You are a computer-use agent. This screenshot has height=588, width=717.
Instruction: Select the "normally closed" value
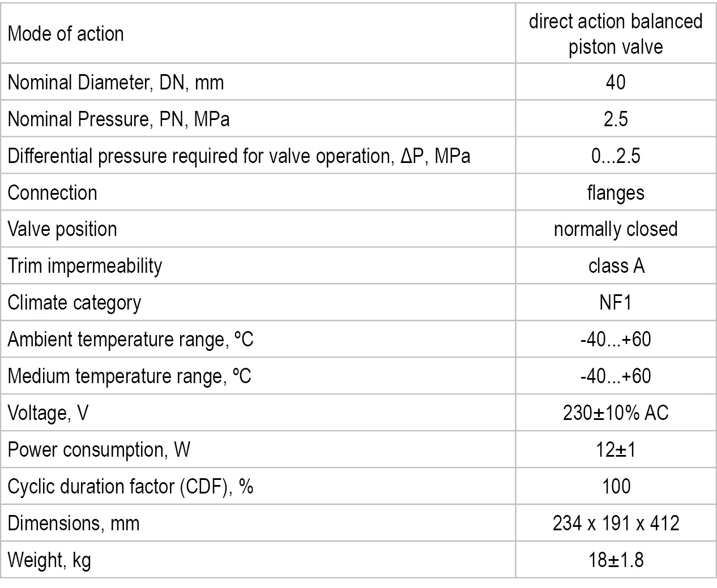(x=616, y=229)
